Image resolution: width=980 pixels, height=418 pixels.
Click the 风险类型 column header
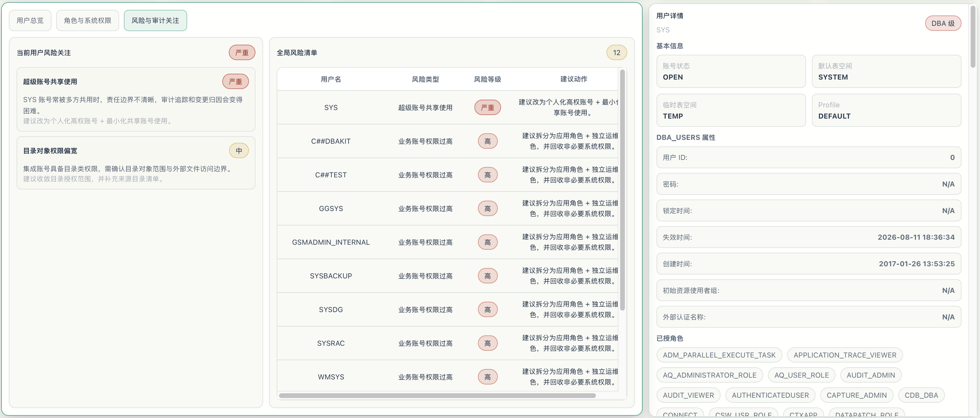click(425, 79)
